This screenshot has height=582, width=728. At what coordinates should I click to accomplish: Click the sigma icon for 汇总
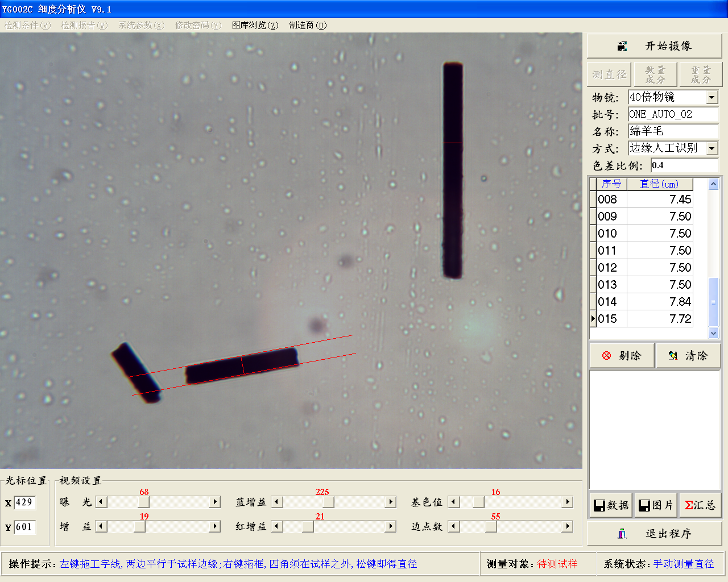point(689,505)
